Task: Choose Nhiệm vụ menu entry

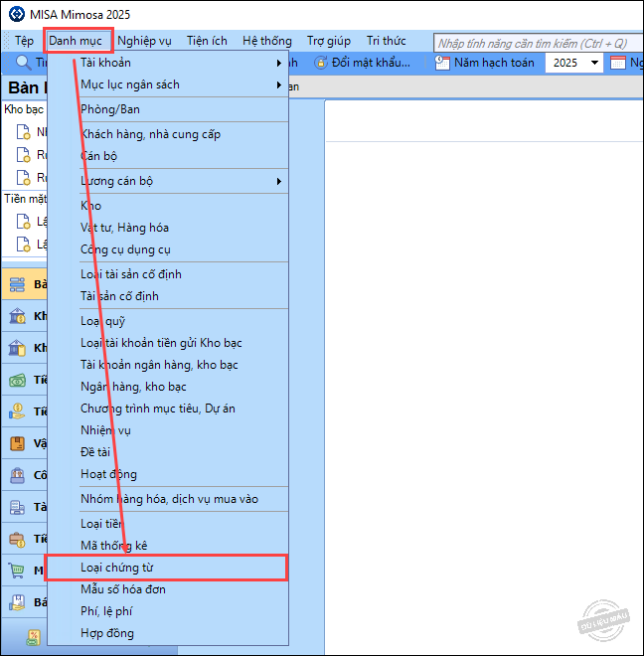Action: [168, 430]
